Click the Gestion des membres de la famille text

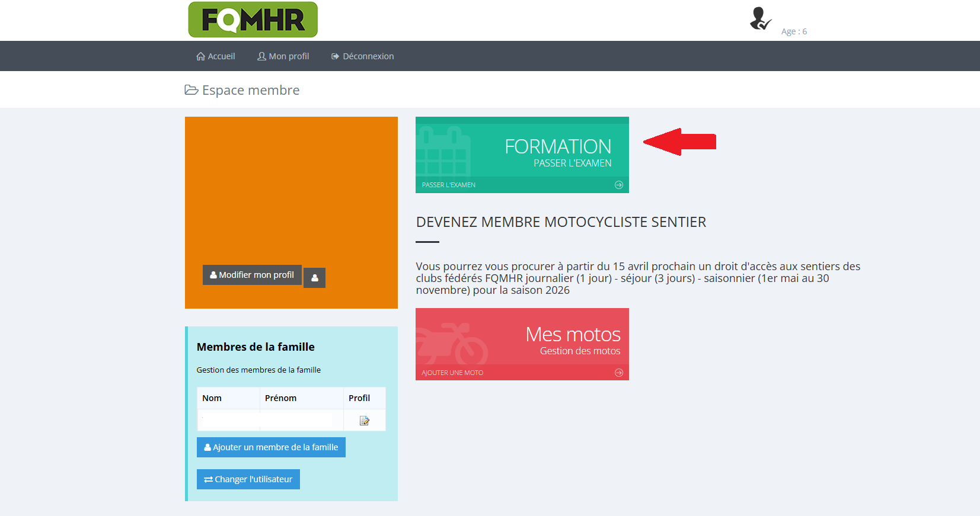coord(258,370)
